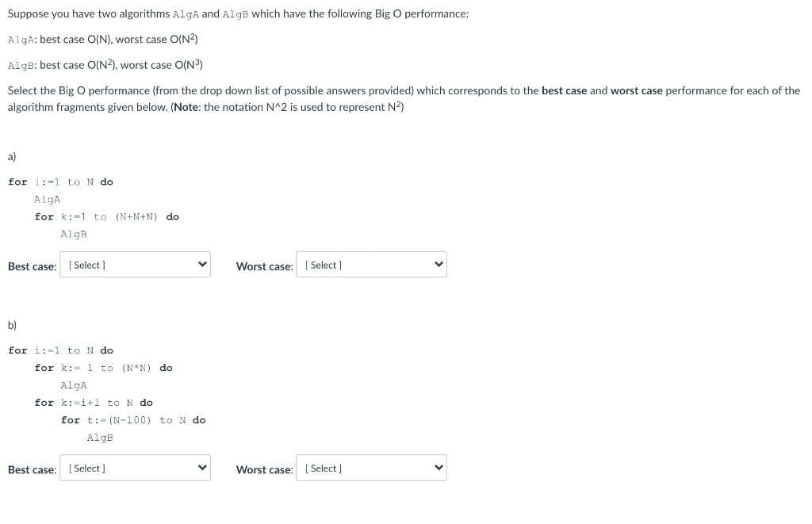
Task: Click the 'Best case:' label under fragment a
Action: point(32,266)
